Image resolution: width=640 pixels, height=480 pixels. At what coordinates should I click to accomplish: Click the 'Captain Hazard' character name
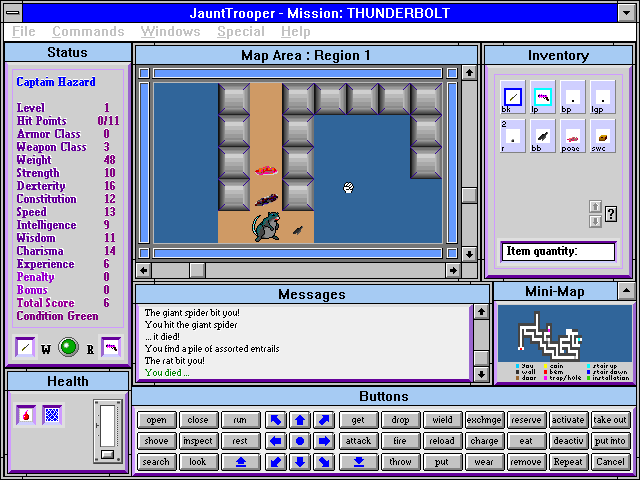coord(56,82)
